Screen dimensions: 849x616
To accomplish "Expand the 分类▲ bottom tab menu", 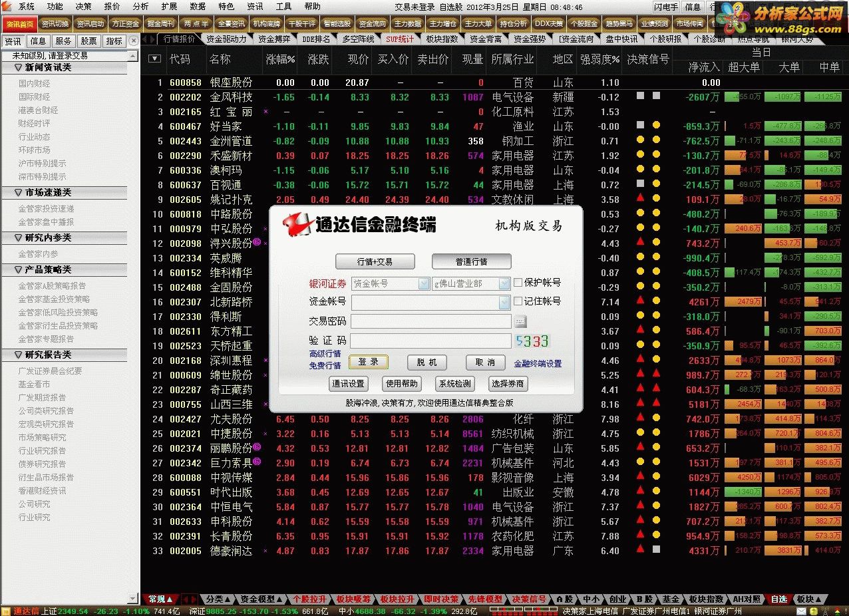I will tap(218, 599).
